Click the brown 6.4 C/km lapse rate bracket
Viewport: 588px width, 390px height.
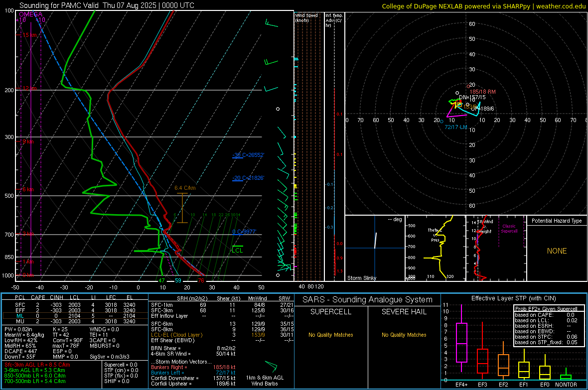(x=182, y=208)
